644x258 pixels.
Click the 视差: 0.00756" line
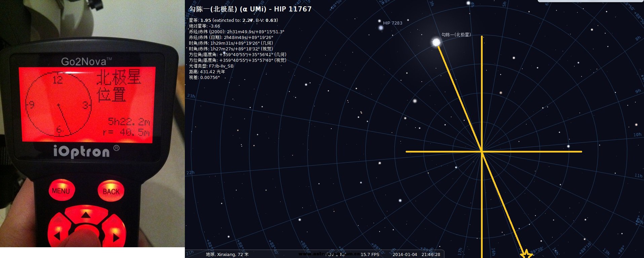click(x=204, y=77)
